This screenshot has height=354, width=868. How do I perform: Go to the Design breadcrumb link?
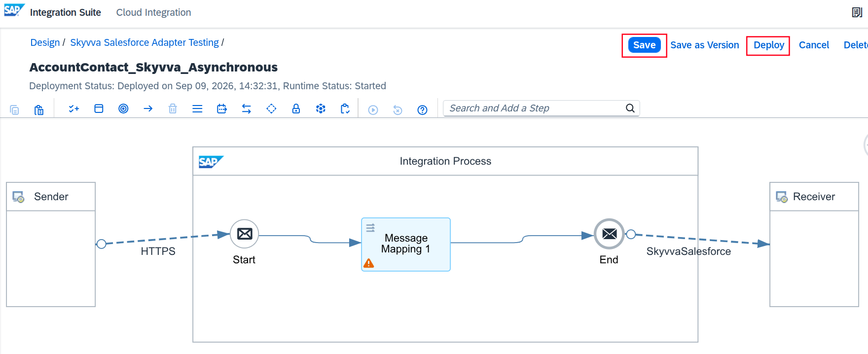[45, 42]
